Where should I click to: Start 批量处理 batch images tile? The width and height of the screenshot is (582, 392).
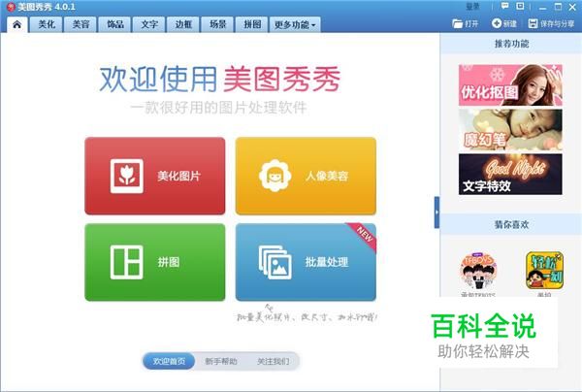[306, 262]
